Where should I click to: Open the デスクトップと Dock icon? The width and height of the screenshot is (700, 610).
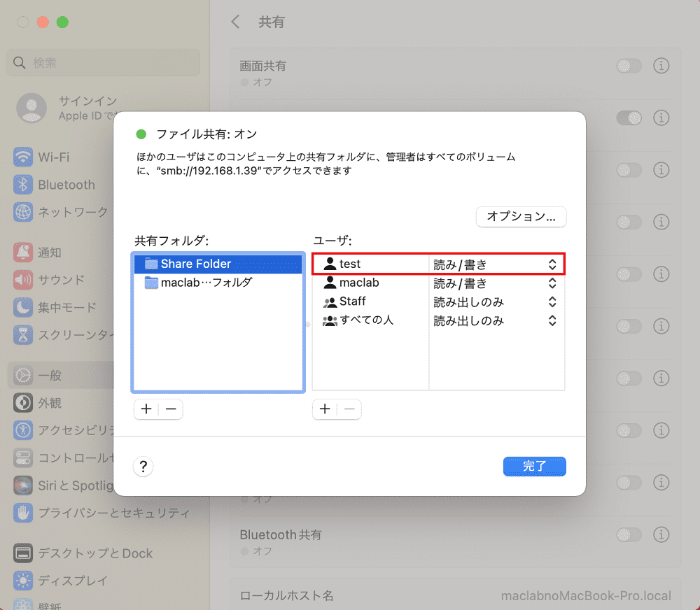(23, 553)
